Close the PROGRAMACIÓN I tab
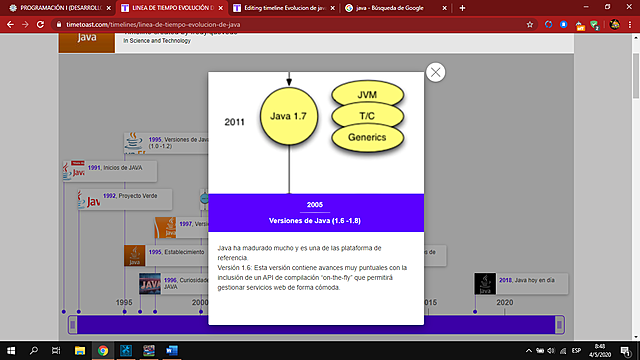Screen dimensions: 640x360 (x=109, y=8)
